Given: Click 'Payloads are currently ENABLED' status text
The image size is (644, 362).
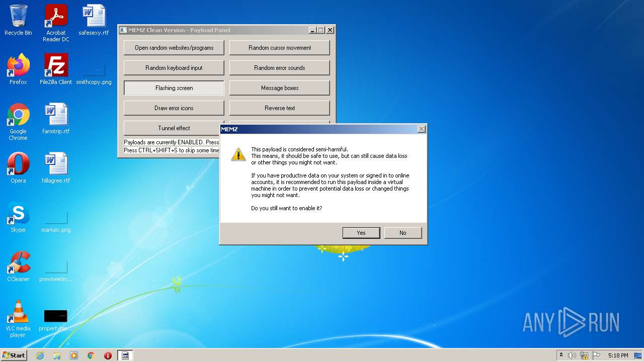Looking at the screenshot, I should coord(171,142).
